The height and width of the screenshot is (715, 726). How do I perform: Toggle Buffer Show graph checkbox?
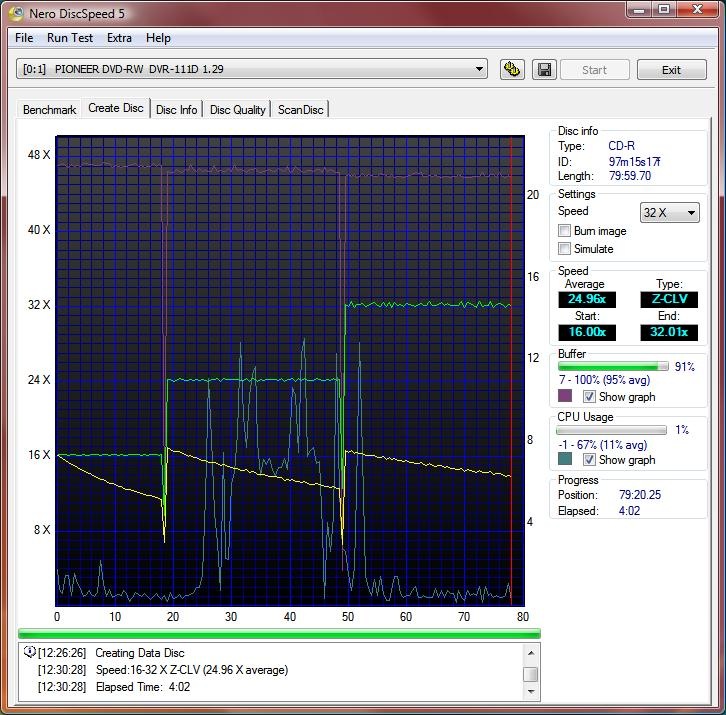(590, 397)
